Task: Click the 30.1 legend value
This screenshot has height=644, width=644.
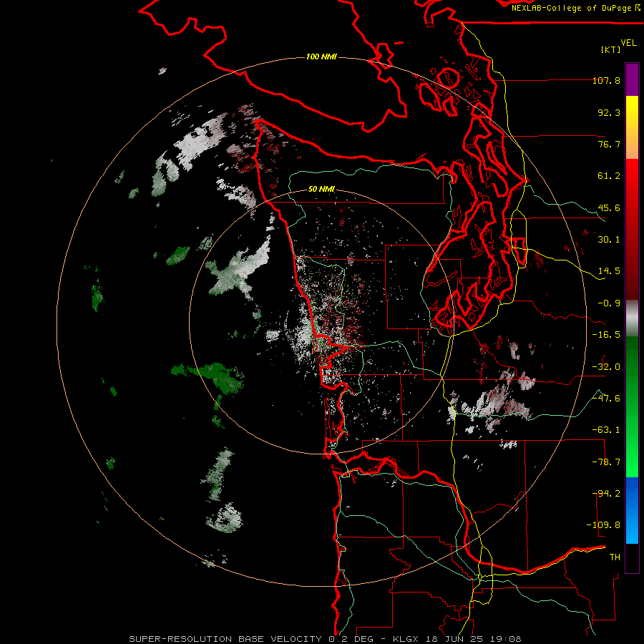Action: [x=609, y=240]
